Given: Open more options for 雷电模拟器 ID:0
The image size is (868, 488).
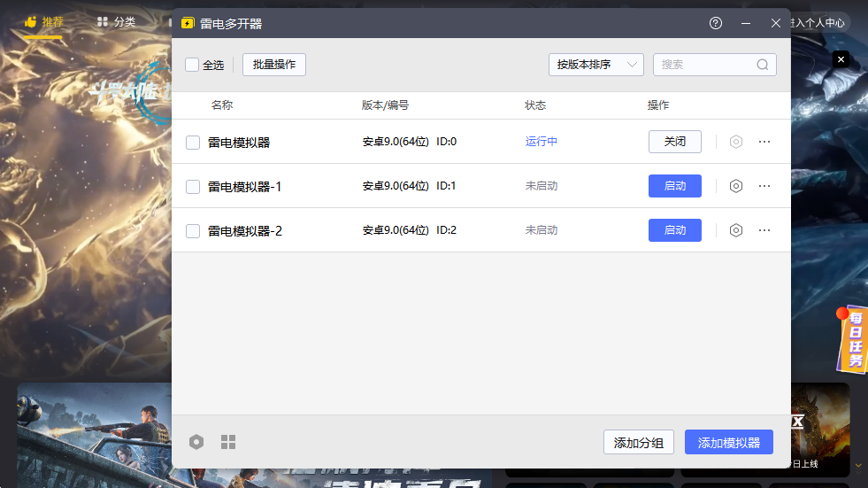Looking at the screenshot, I should click(764, 142).
